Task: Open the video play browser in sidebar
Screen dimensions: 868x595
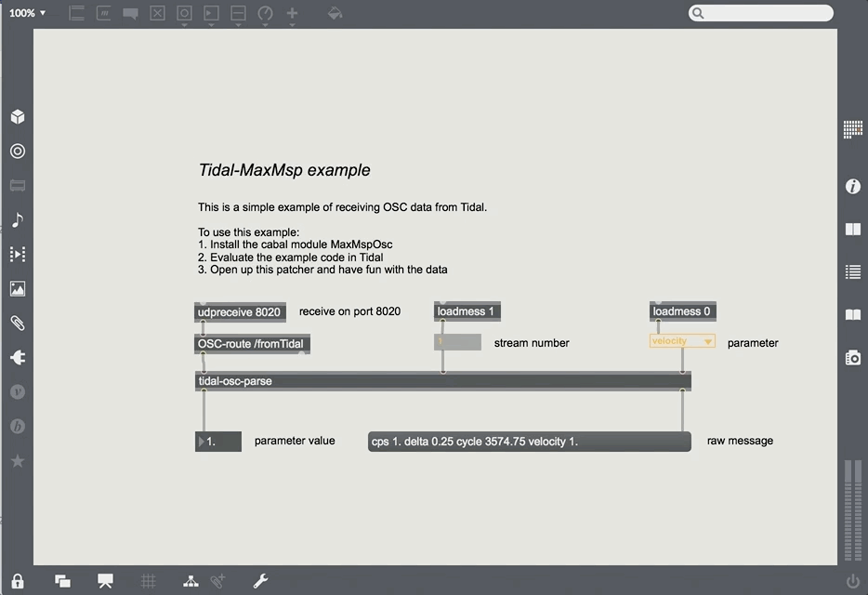Action: [x=18, y=255]
